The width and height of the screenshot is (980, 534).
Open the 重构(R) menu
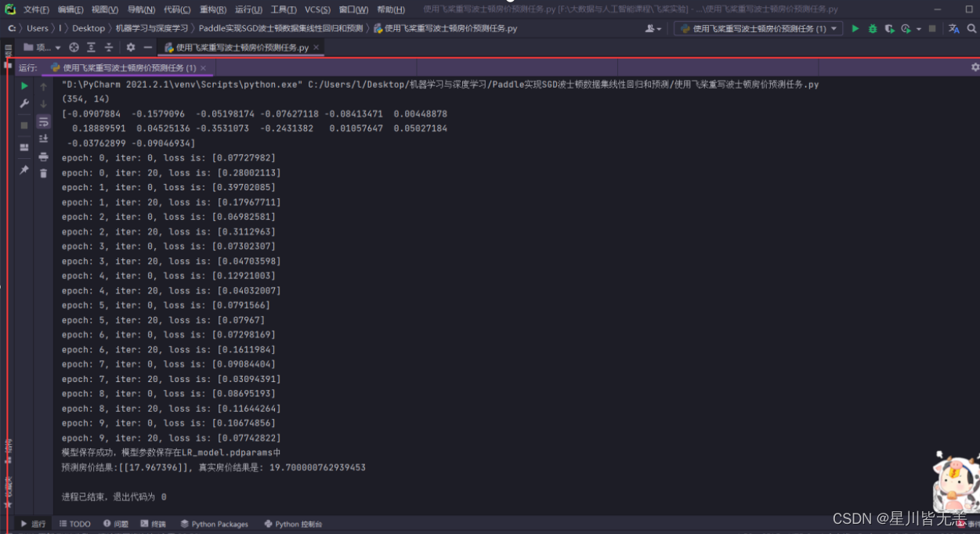pos(213,9)
